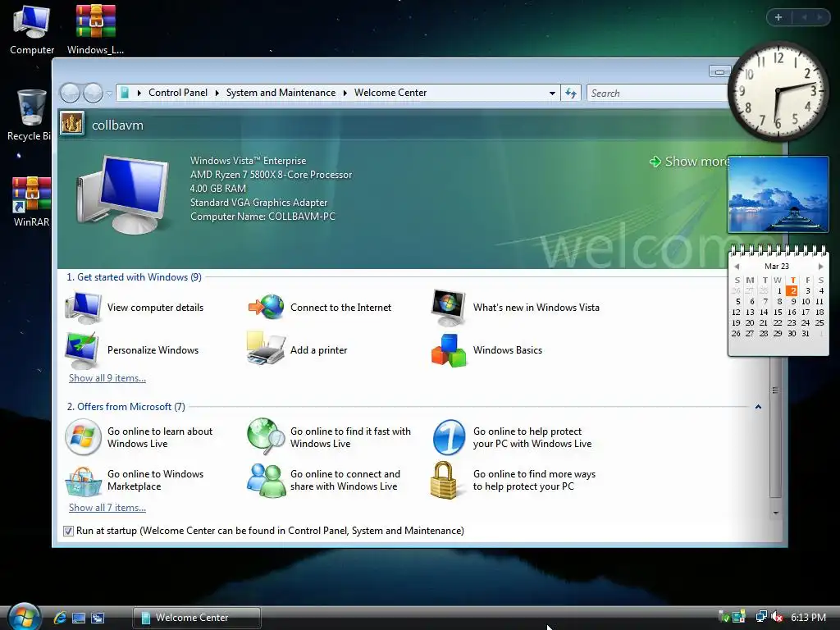
Task: Select the Windows_L... archive on desktop
Action: click(x=95, y=30)
